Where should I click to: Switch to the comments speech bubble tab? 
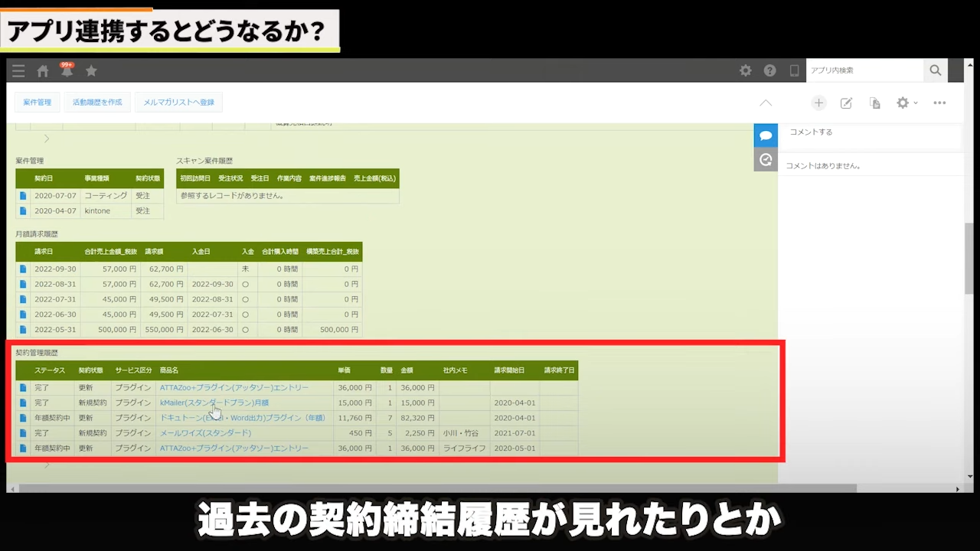(766, 135)
